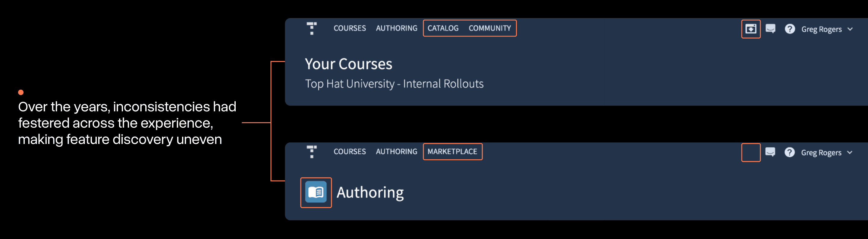Click the Top Hat logo in the top navigation bar
The width and height of the screenshot is (868, 239).
(311, 29)
